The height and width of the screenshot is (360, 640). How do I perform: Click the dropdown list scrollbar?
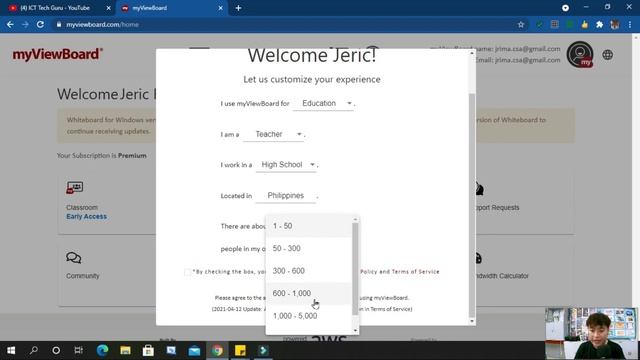point(355,269)
